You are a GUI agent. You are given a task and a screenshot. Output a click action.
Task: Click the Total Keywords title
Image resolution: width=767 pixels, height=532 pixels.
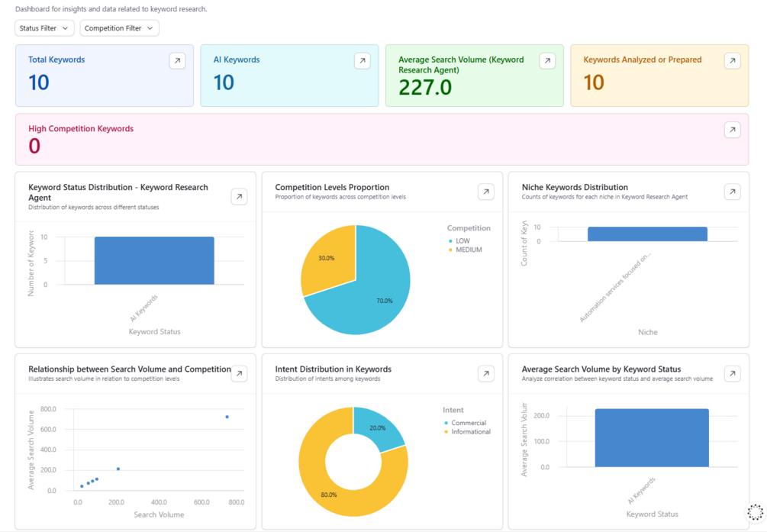coord(56,60)
